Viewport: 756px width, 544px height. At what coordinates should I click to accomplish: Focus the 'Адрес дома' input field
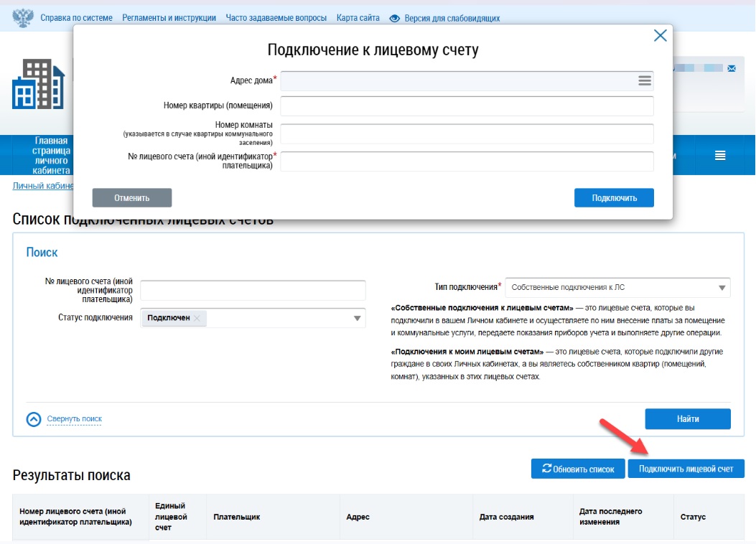pos(467,81)
